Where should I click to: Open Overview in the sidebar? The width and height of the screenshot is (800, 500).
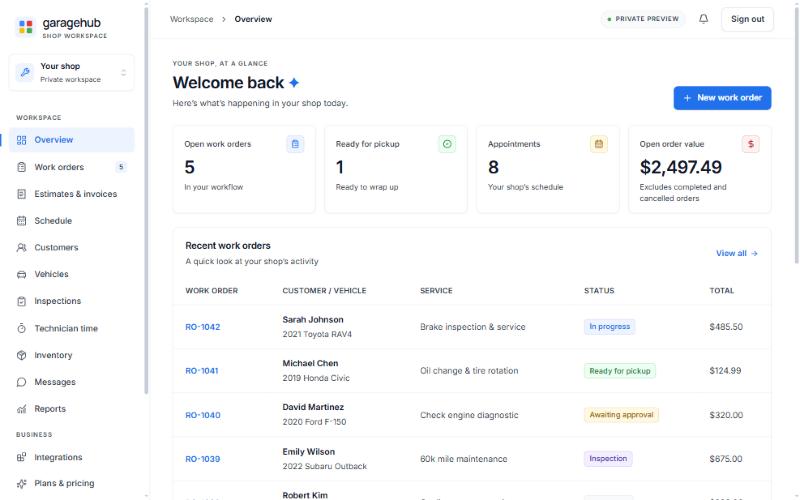click(71, 140)
